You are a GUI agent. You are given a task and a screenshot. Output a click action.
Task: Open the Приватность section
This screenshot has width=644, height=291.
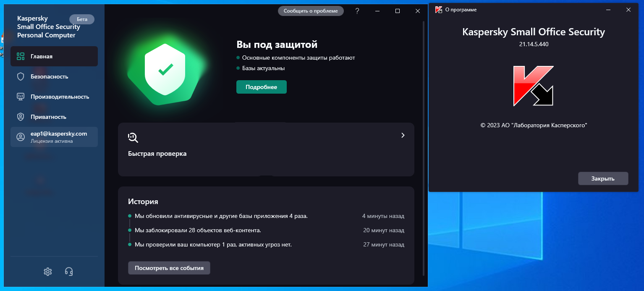[x=54, y=117]
